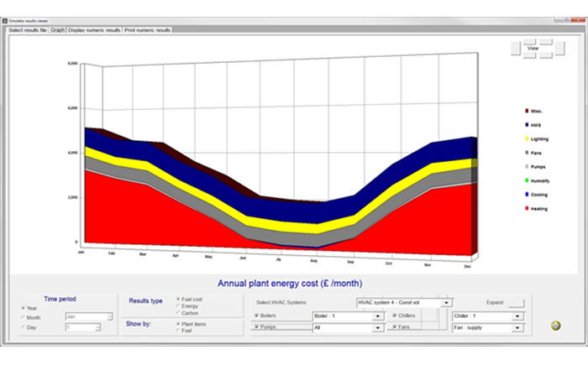The image size is (588, 365).
Task: Click the Expand button
Action: (x=516, y=303)
